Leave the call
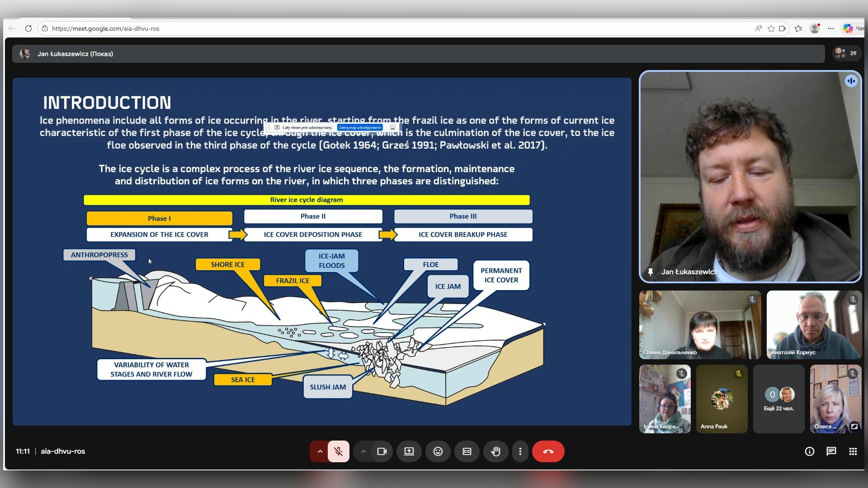Screen dimensions: 868x488 point(548,451)
